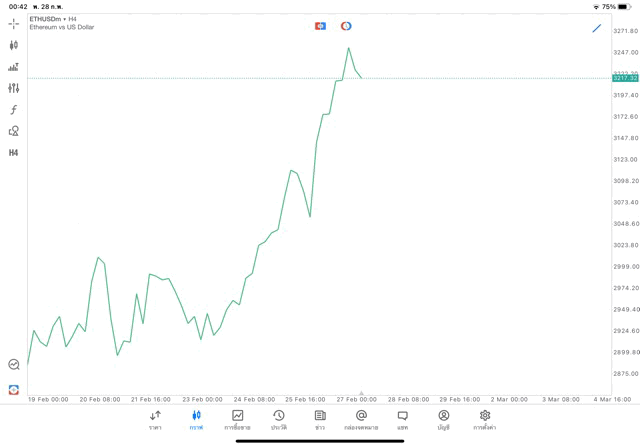Viewport: 640px width, 447px height.
Task: Open the indicators function icon
Action: [x=13, y=110]
